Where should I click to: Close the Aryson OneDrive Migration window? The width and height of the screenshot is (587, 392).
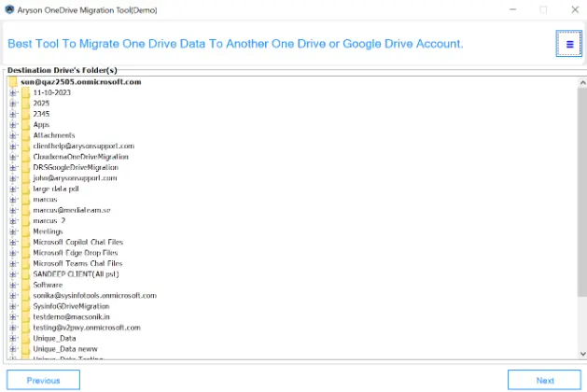(575, 9)
